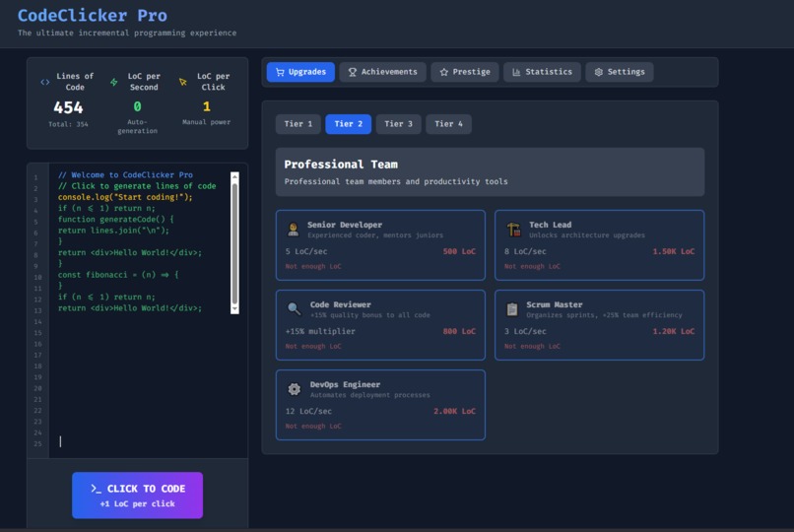
Task: Click the Scrum Master clipboard icon
Action: pos(512,309)
